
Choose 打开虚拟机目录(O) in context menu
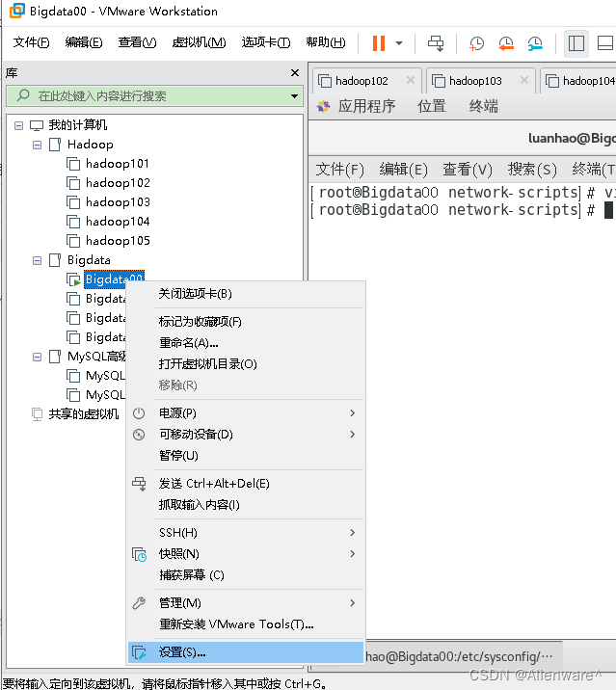pyautogui.click(x=246, y=364)
